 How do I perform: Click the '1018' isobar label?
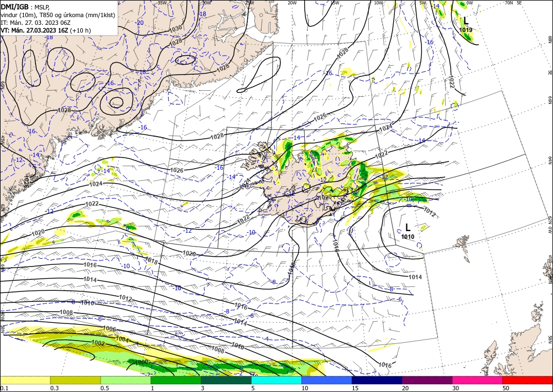pos(152,260)
